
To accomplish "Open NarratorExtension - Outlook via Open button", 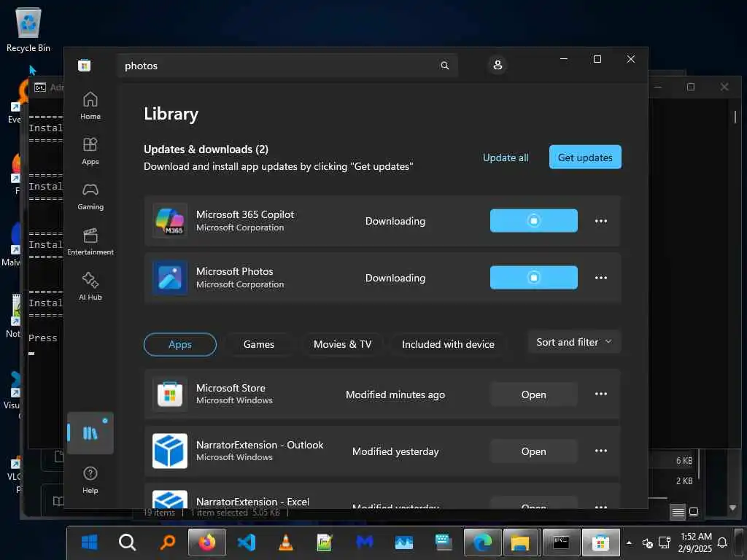I will [x=533, y=451].
